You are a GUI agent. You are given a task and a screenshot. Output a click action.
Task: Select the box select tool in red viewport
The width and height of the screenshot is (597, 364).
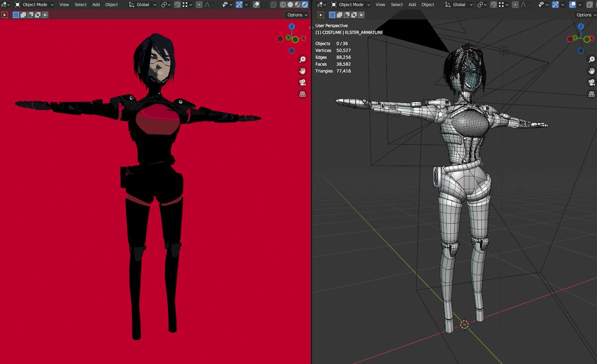click(x=4, y=15)
